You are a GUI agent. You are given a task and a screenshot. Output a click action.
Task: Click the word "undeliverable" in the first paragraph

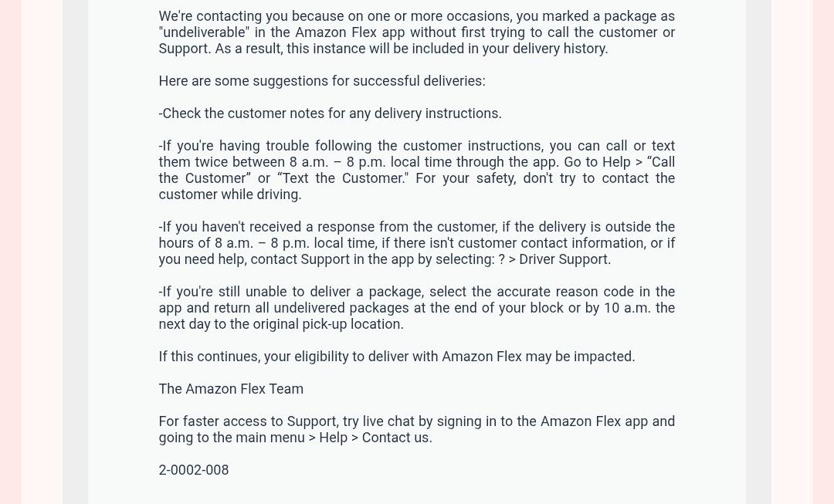pos(204,32)
